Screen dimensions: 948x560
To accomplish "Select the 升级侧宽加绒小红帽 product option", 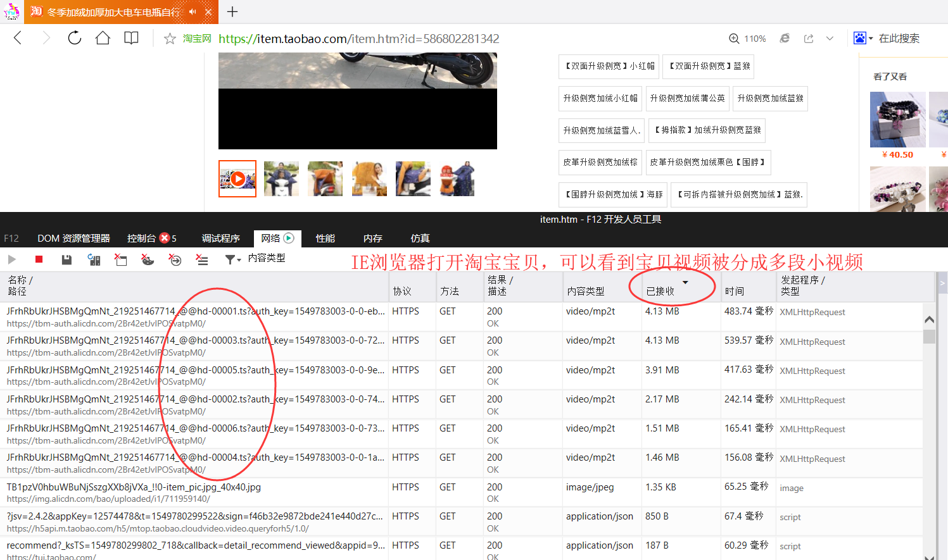I will pyautogui.click(x=600, y=99).
